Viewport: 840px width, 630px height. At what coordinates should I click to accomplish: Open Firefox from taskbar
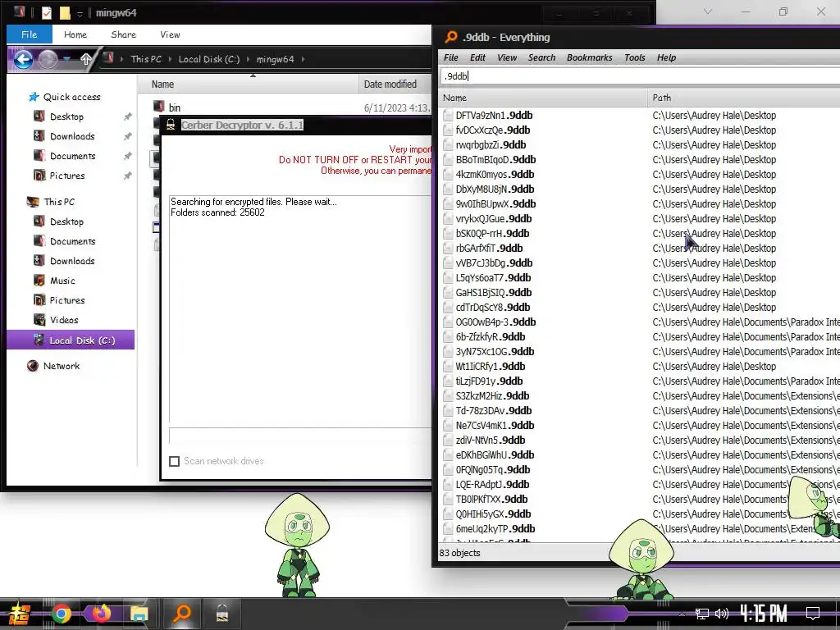tap(101, 613)
